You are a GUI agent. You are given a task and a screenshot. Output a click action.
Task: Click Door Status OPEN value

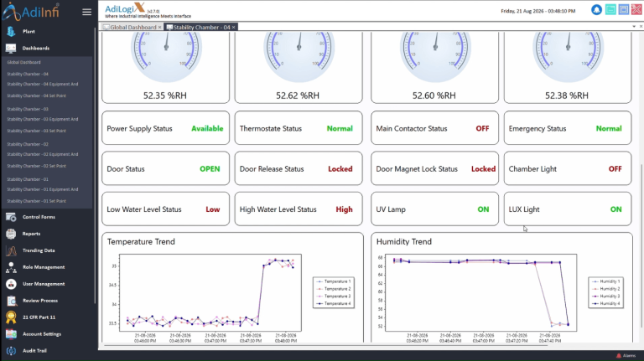point(210,168)
